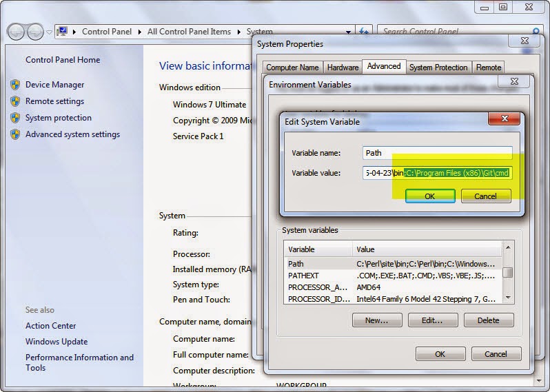Click the Variable column header

[318, 249]
